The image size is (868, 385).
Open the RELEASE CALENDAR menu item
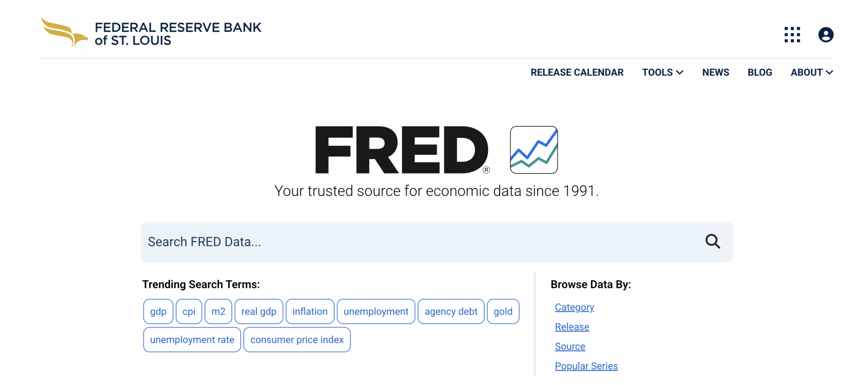(577, 72)
